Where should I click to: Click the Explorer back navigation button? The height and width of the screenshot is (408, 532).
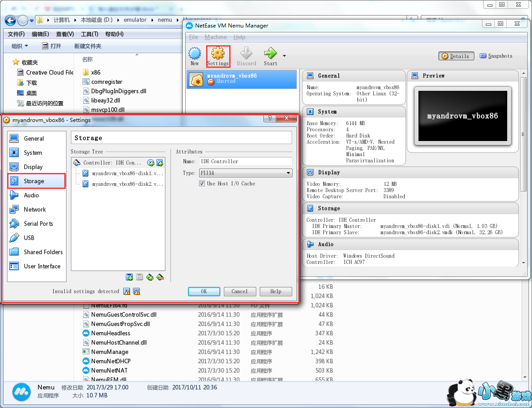(x=10, y=20)
